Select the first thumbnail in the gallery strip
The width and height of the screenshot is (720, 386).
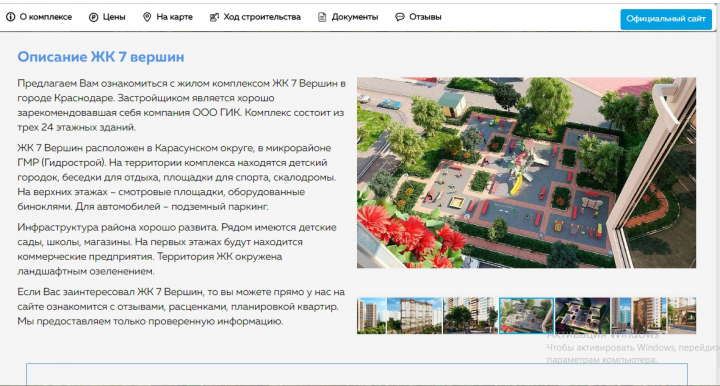pyautogui.click(x=371, y=315)
